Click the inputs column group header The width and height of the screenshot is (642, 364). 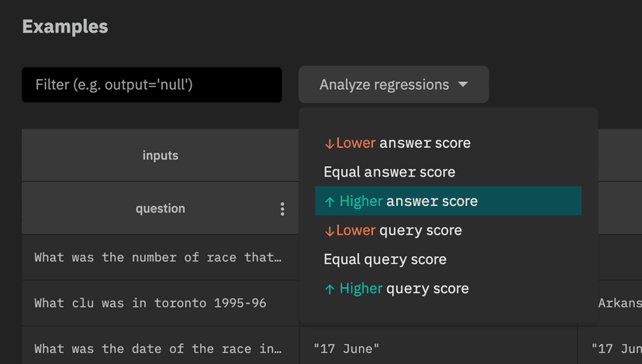pos(160,156)
